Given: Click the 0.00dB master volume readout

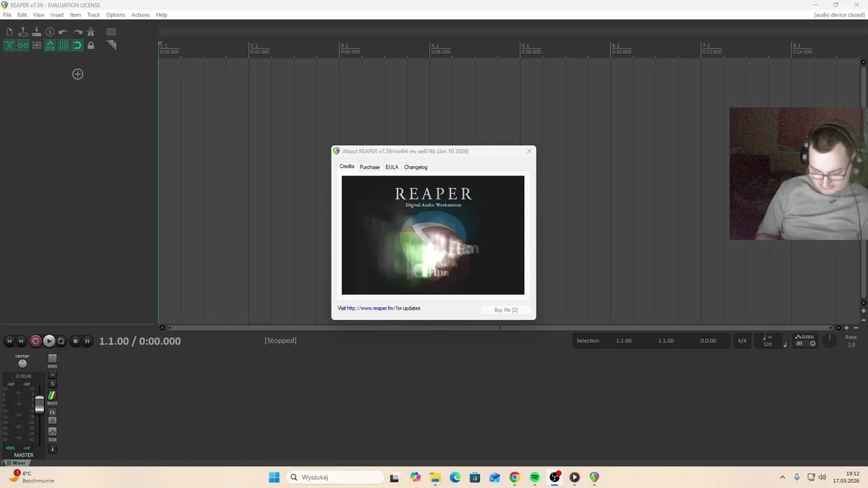Looking at the screenshot, I should (x=23, y=376).
